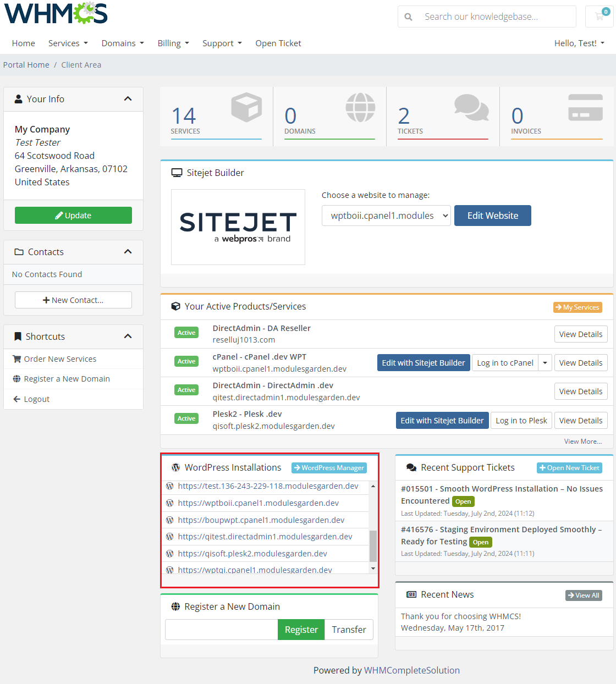
Task: Click the Recent Support Tickets comments icon
Action: pyautogui.click(x=411, y=467)
